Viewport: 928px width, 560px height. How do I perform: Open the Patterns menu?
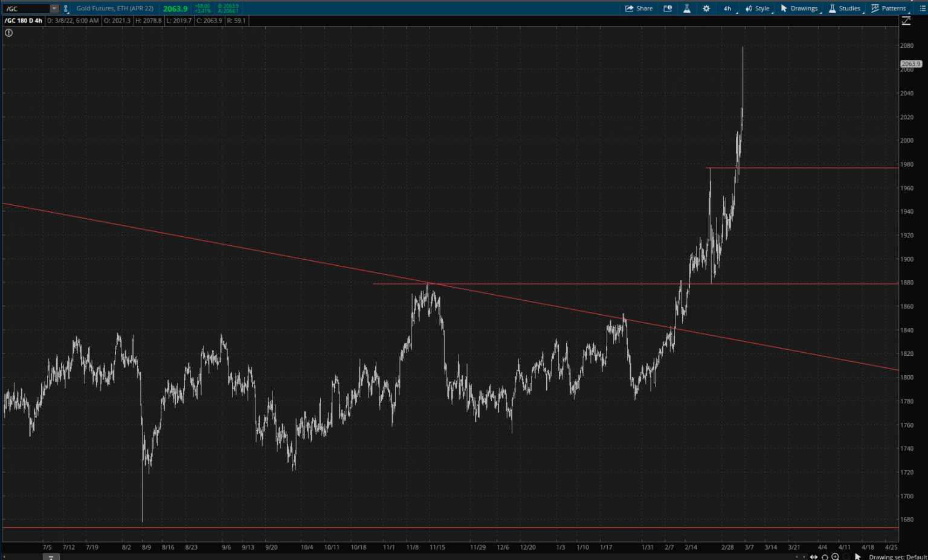889,8
